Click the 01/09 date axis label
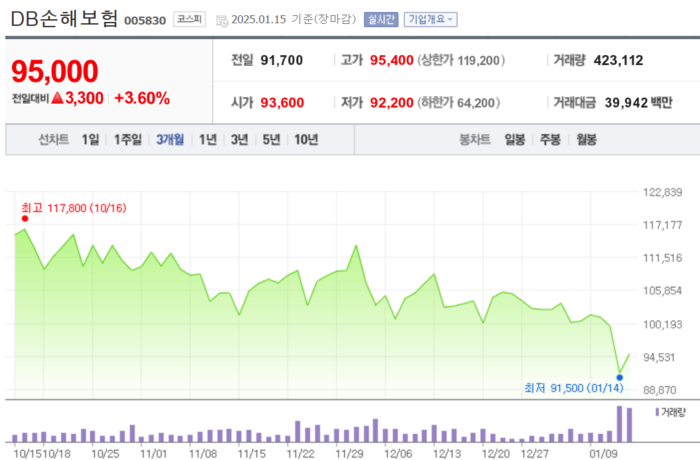Image resolution: width=700 pixels, height=460 pixels. click(603, 454)
